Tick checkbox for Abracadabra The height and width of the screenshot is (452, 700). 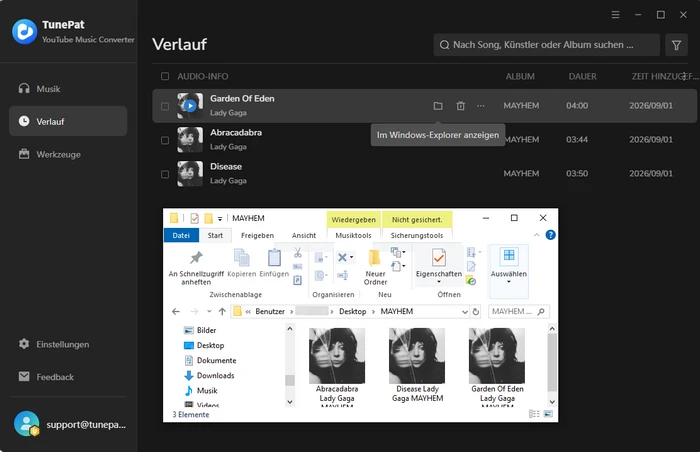coord(165,140)
